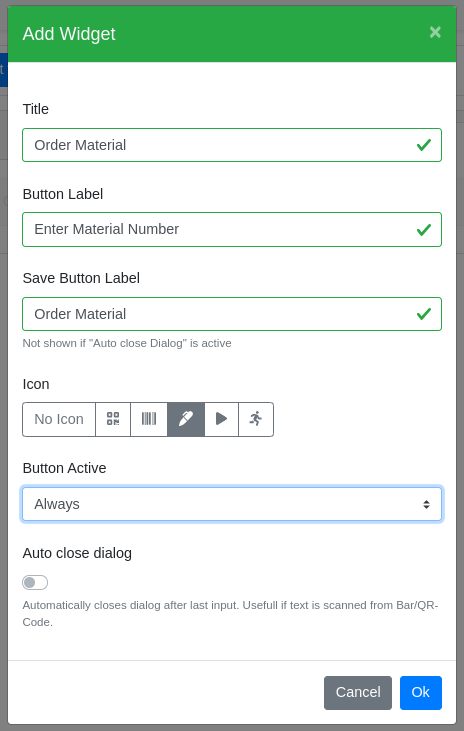This screenshot has height=731, width=464.
Task: Open the Button Active dropdown
Action: point(232,504)
